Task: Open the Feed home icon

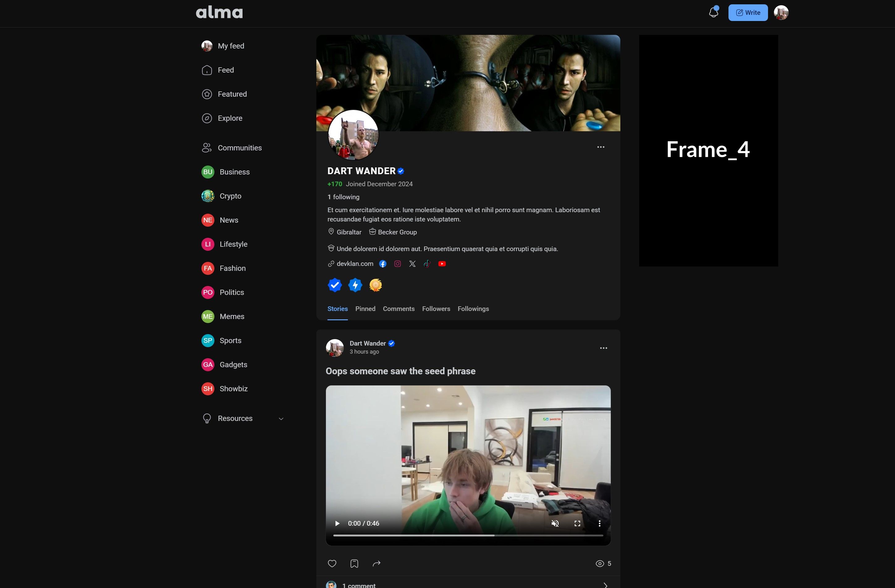Action: (x=207, y=70)
